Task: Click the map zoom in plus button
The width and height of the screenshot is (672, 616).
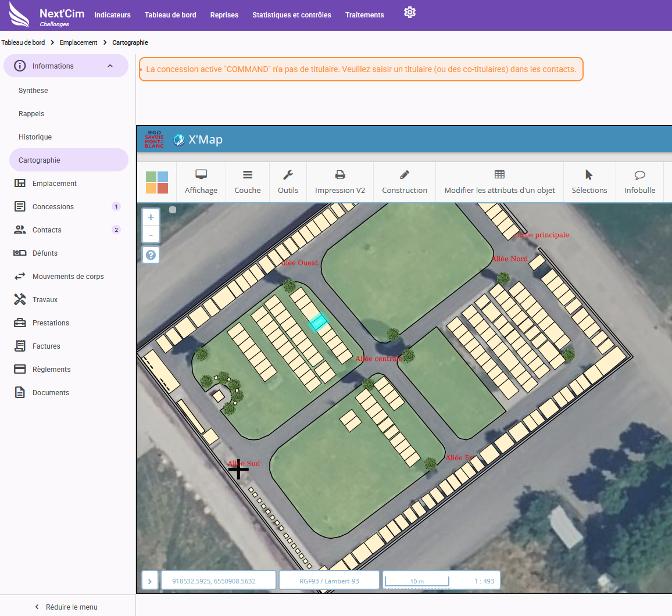Action: tap(151, 217)
